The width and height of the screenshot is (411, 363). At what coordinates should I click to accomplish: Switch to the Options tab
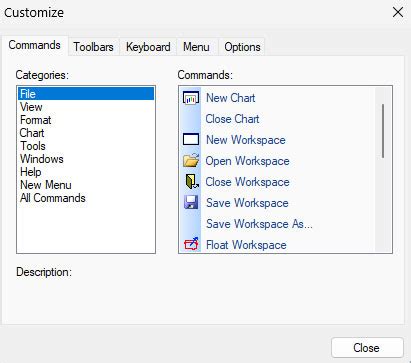click(242, 47)
